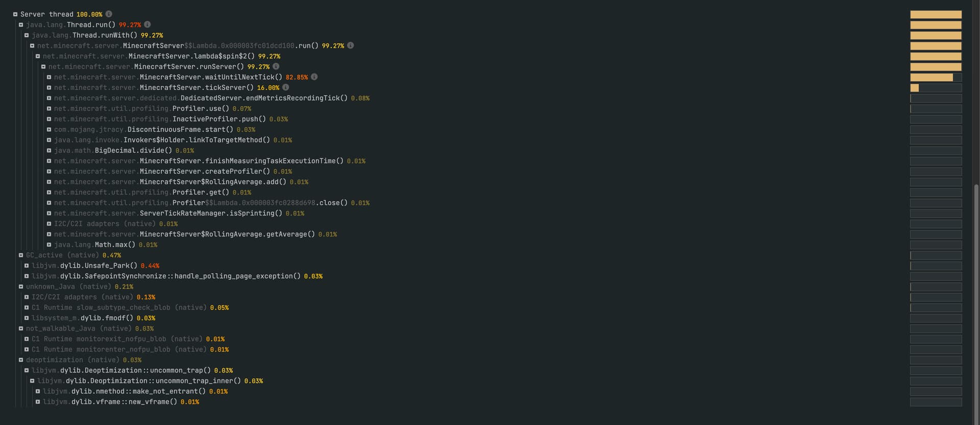Click the info icon after runServer() 99.27%
Image resolution: width=980 pixels, height=425 pixels.
coord(276,66)
